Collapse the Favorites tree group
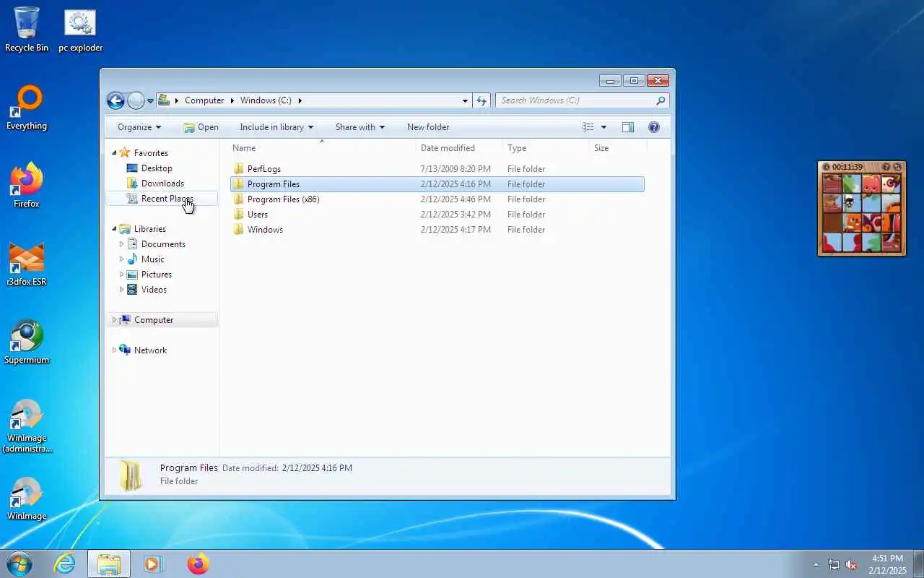Viewport: 924px width, 578px height. coord(114,153)
